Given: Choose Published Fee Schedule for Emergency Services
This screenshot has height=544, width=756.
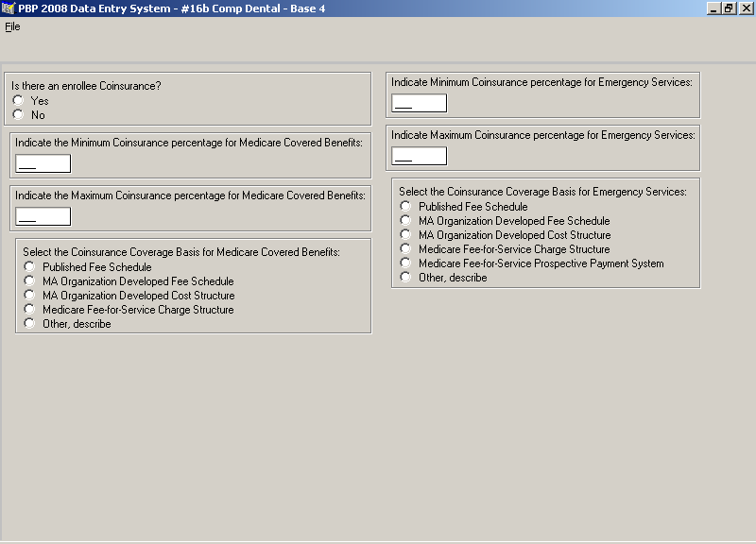Looking at the screenshot, I should click(x=405, y=206).
